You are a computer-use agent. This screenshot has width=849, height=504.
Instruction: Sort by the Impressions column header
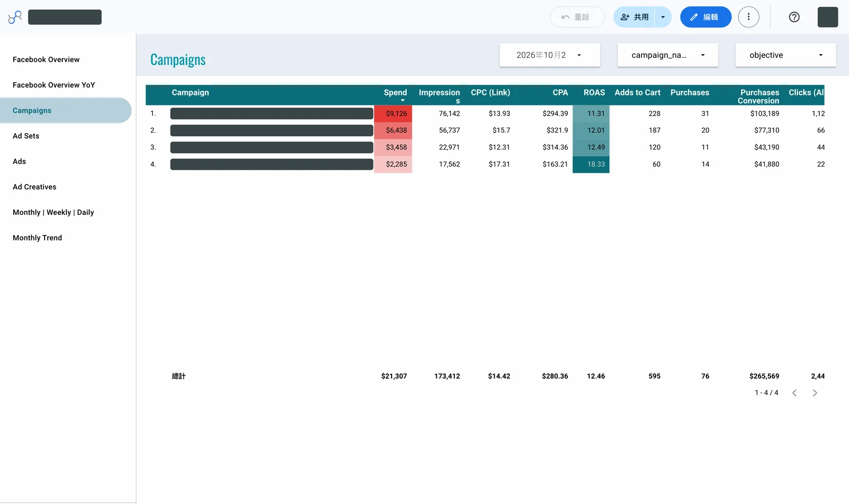[x=439, y=96]
